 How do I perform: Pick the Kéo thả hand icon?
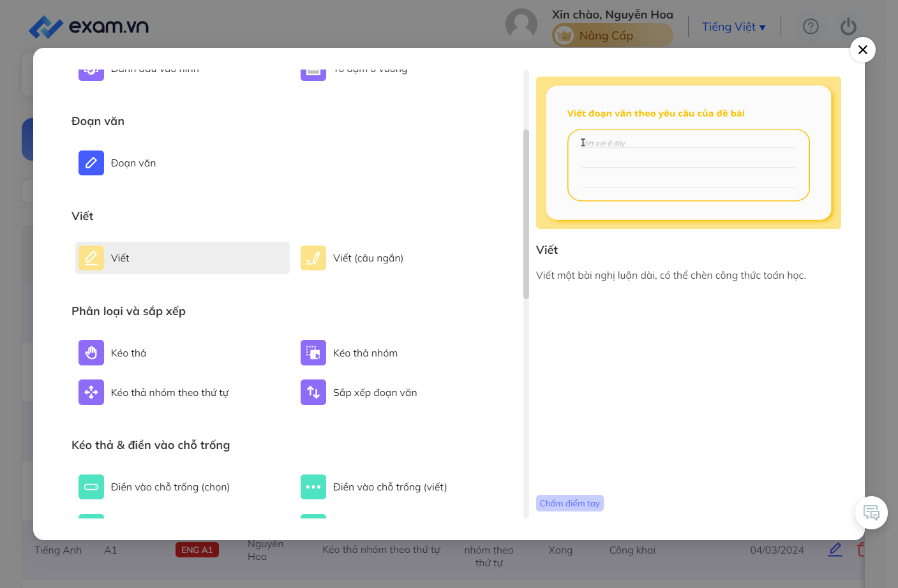coord(91,353)
